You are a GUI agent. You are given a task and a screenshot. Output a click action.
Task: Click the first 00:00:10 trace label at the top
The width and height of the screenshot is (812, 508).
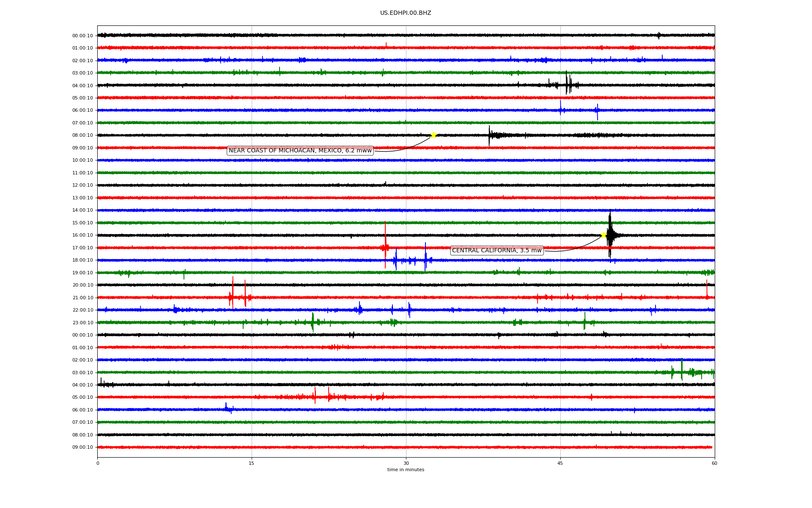click(82, 36)
